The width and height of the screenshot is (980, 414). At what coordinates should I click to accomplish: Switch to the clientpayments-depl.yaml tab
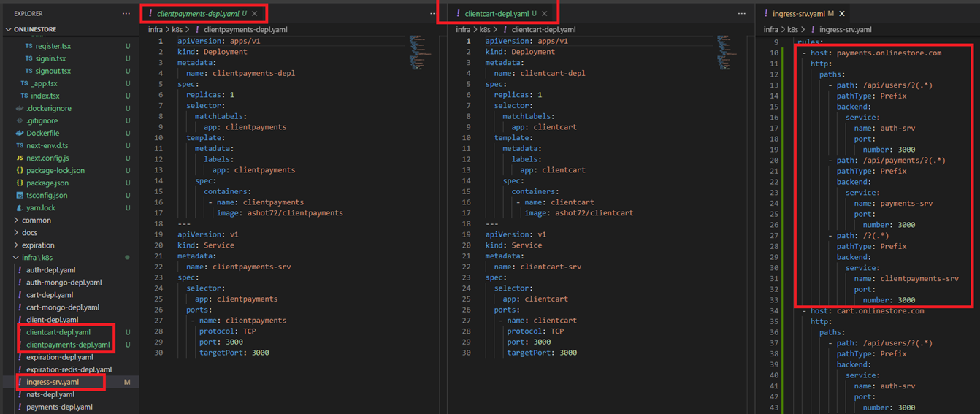194,13
